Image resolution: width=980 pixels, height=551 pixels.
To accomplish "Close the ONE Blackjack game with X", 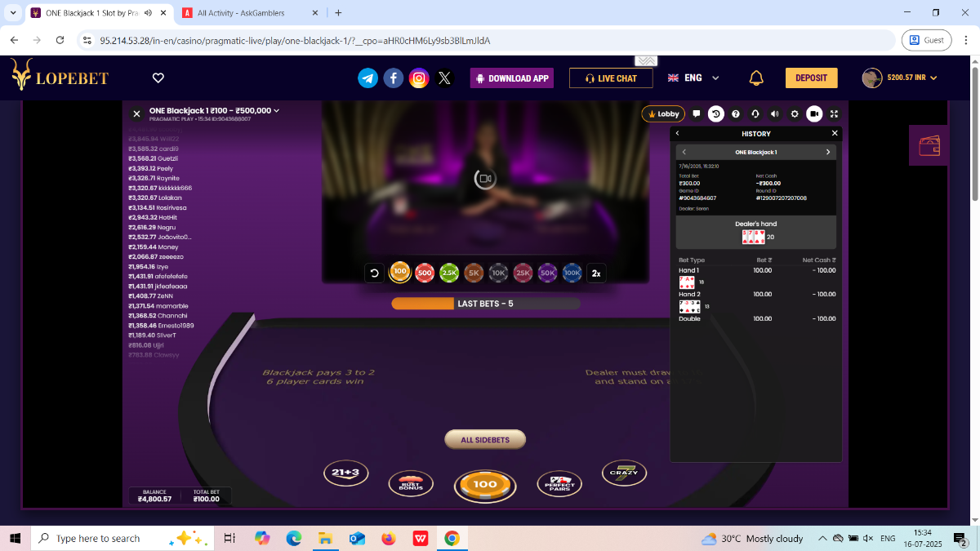I will pyautogui.click(x=137, y=114).
